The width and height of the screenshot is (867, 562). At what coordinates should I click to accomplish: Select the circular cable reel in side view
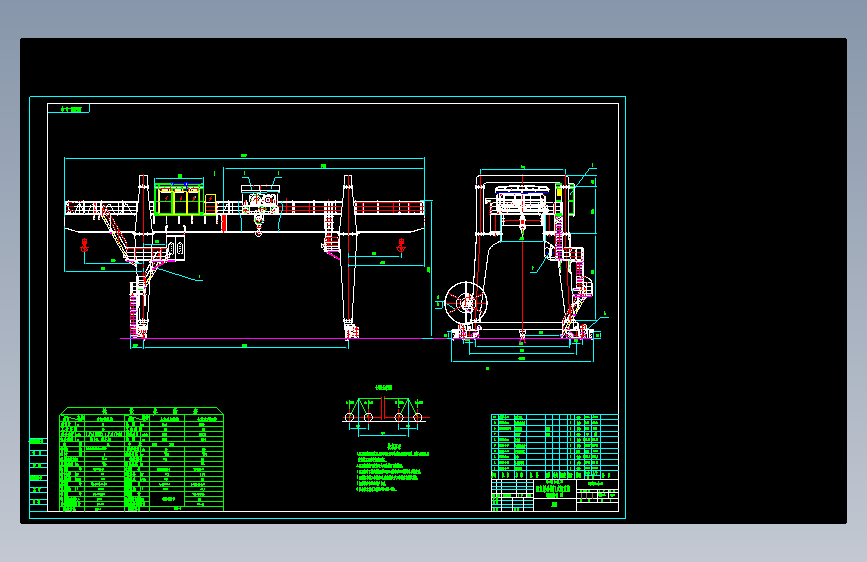[x=466, y=303]
